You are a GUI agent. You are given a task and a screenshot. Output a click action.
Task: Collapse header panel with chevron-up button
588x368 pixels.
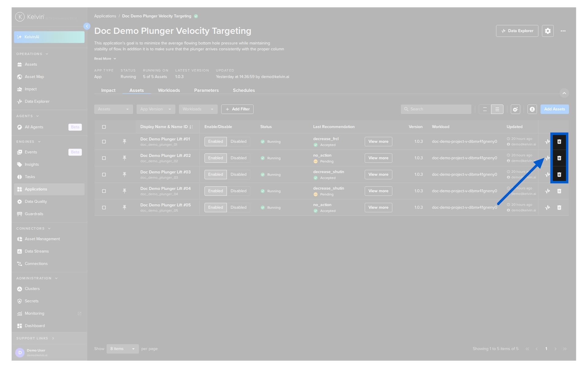click(x=564, y=93)
